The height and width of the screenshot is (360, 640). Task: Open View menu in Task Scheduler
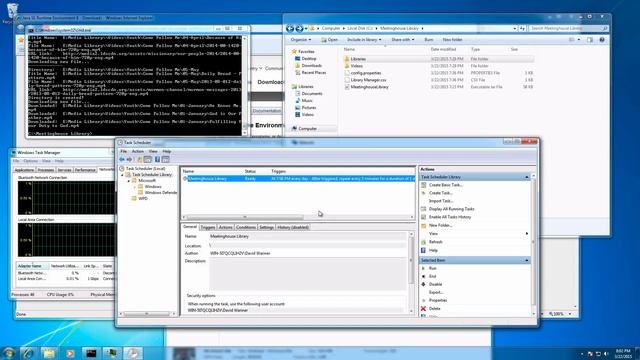pos(153,151)
